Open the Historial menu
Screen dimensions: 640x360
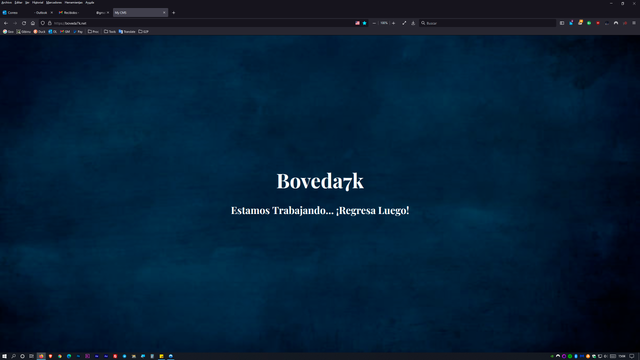pos(38,2)
